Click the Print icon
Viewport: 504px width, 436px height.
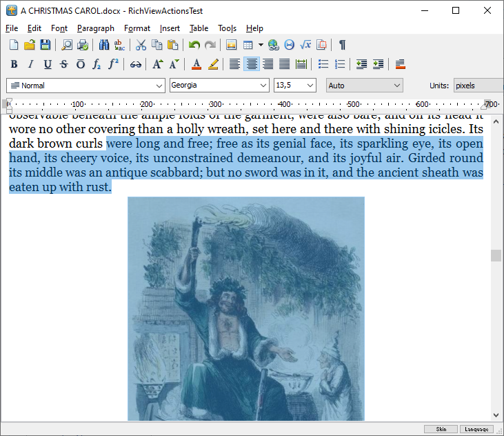(x=83, y=45)
